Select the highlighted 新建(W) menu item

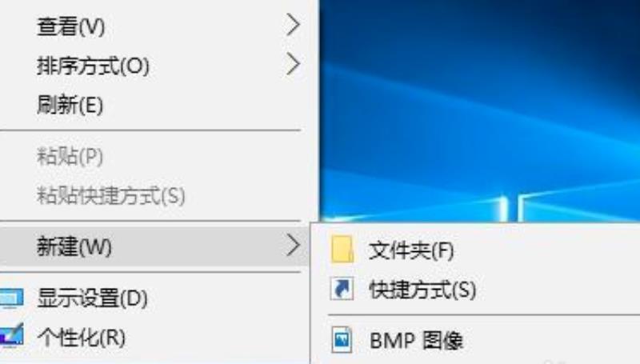[154, 246]
